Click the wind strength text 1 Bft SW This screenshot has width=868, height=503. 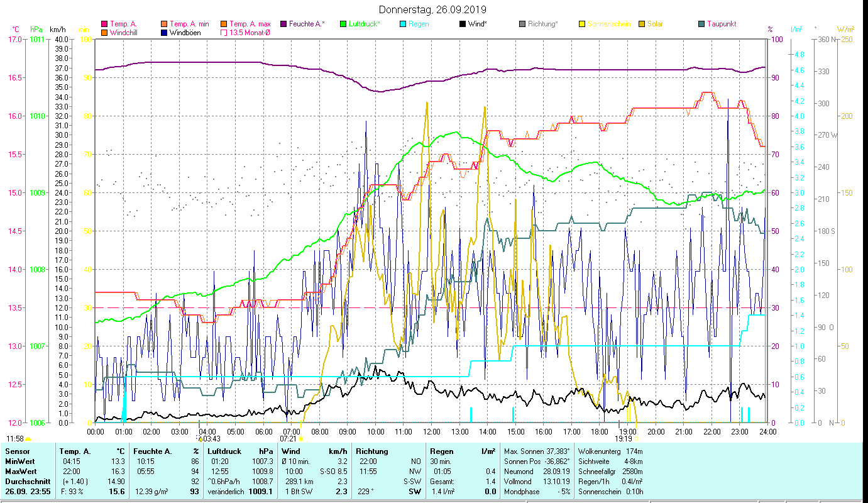click(x=299, y=492)
